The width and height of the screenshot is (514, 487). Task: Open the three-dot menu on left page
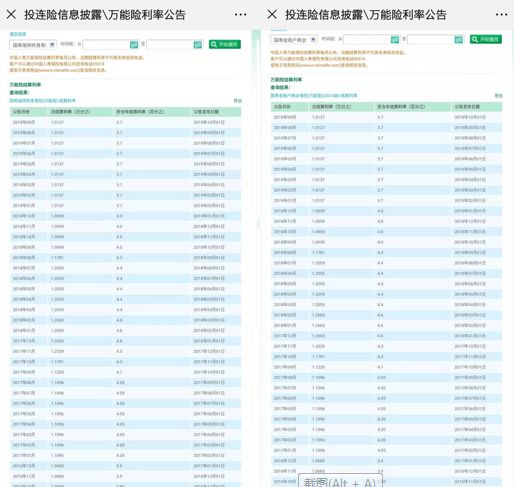pos(240,15)
